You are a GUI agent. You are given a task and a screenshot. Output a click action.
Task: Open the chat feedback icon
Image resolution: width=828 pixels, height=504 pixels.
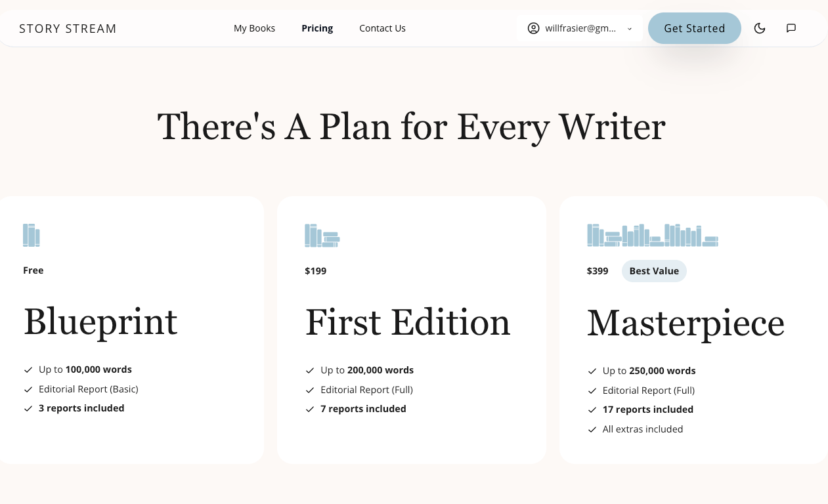pos(791,28)
